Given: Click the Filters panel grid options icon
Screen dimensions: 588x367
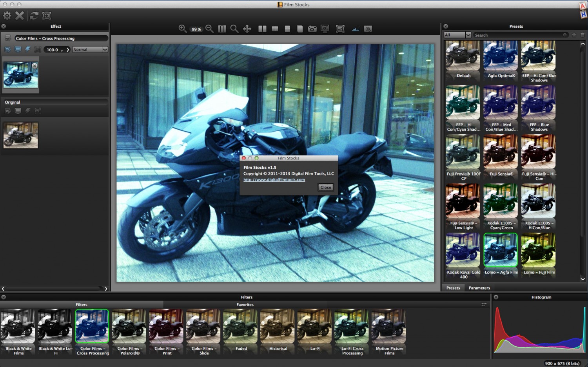Looking at the screenshot, I should click(x=484, y=304).
